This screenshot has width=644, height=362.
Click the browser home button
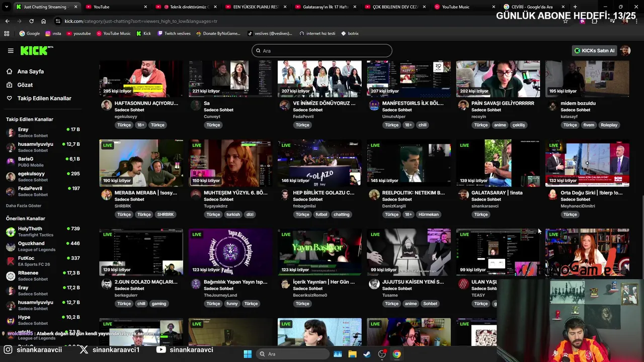pos(43,21)
